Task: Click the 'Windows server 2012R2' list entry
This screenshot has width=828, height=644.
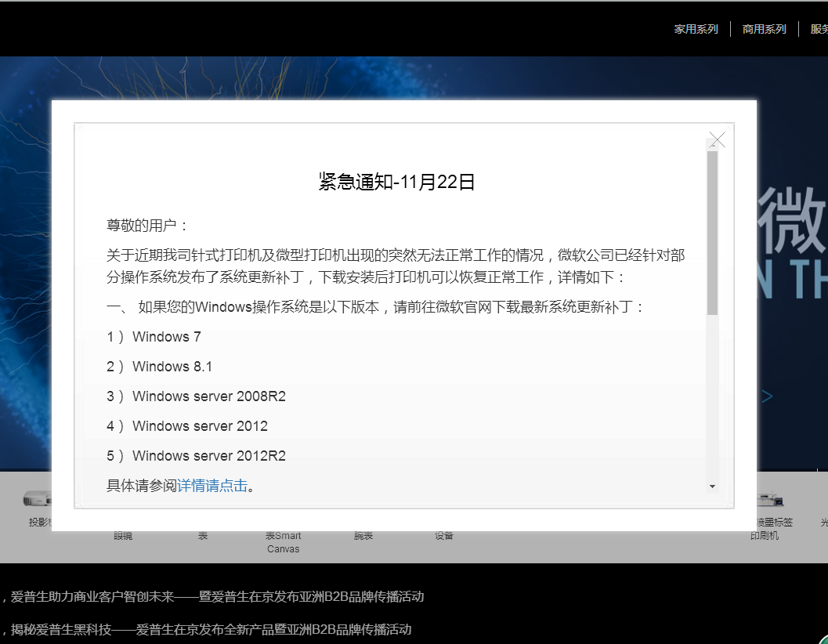Action: (x=196, y=455)
